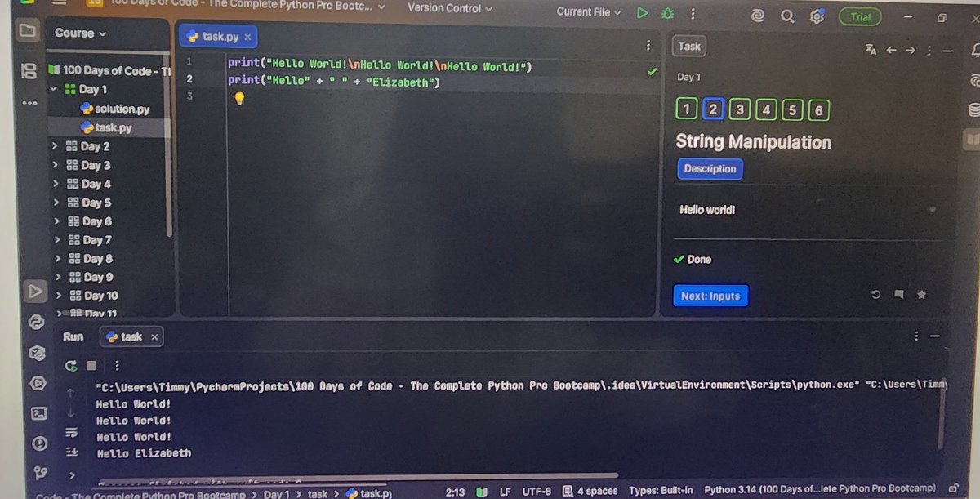Click the Trial license badge
Image resolution: width=980 pixels, height=499 pixels.
[x=860, y=16]
